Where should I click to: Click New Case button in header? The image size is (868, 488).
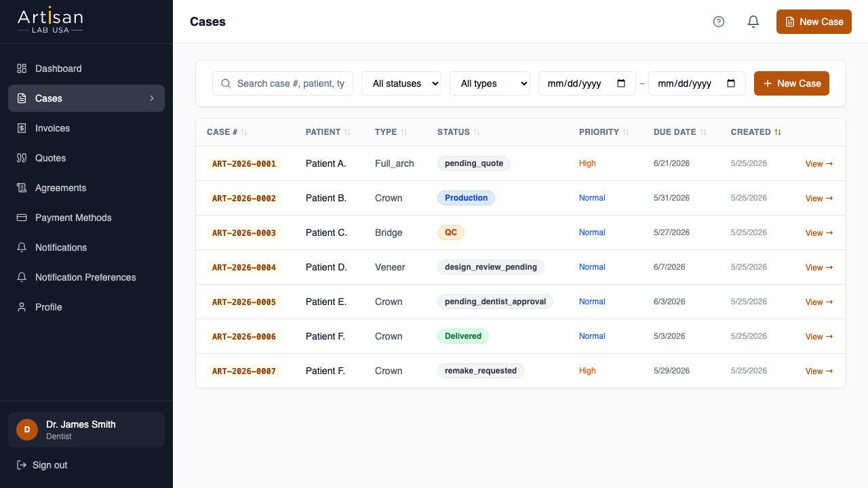(814, 22)
